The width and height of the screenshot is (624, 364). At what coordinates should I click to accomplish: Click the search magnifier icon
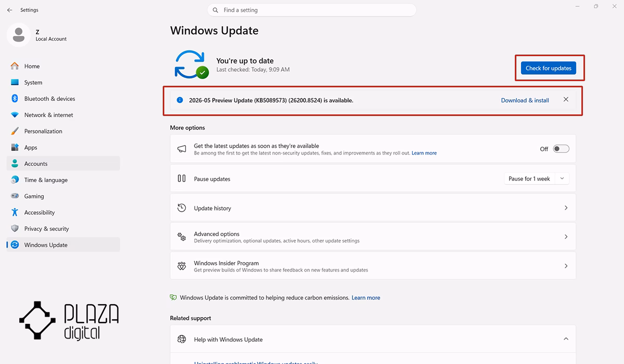216,10
